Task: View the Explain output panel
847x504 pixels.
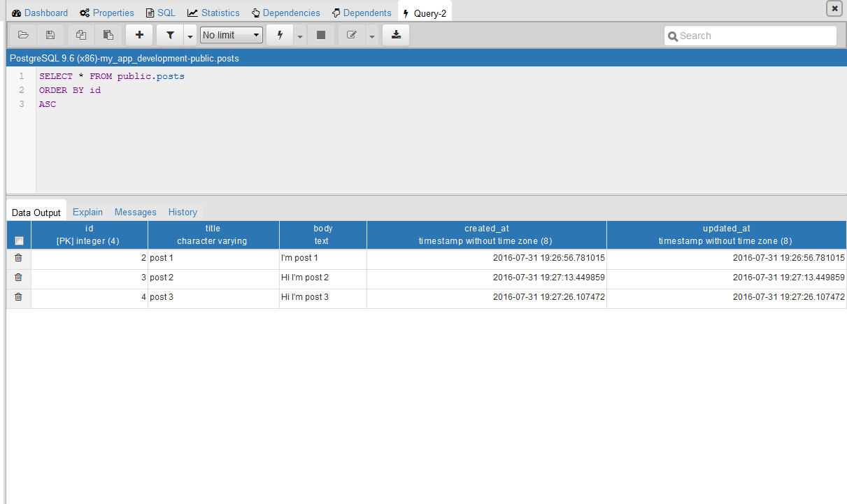Action: [x=87, y=212]
